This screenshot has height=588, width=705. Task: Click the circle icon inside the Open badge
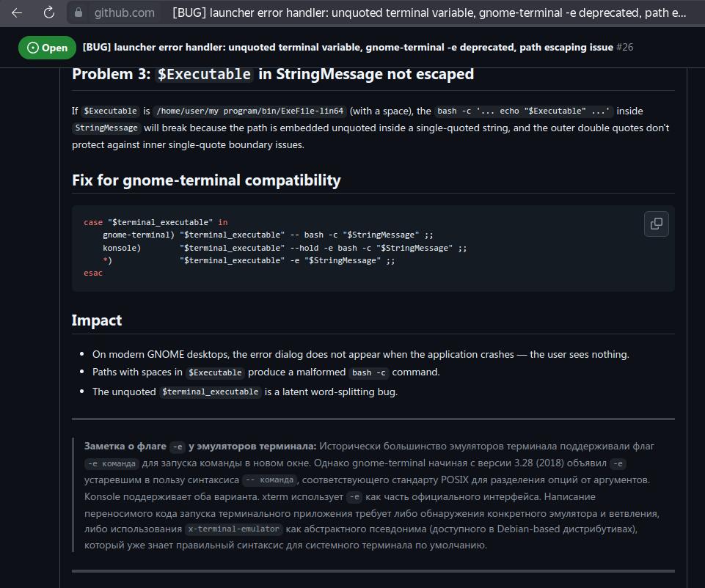[33, 48]
